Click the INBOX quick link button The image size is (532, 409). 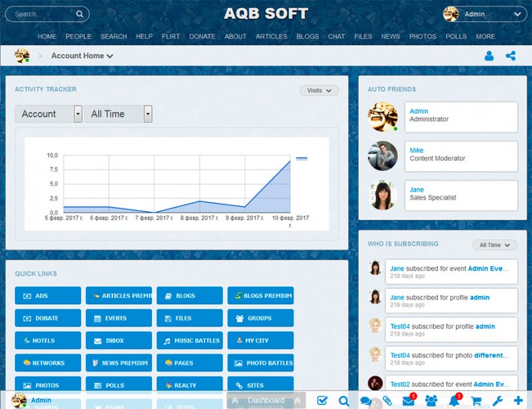coord(119,340)
